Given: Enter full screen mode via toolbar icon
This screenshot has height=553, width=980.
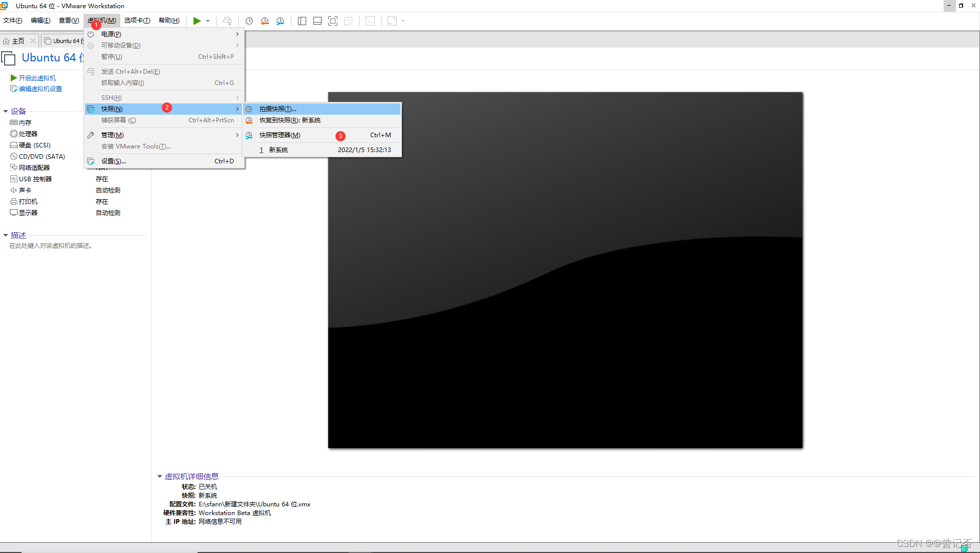Looking at the screenshot, I should [x=333, y=21].
